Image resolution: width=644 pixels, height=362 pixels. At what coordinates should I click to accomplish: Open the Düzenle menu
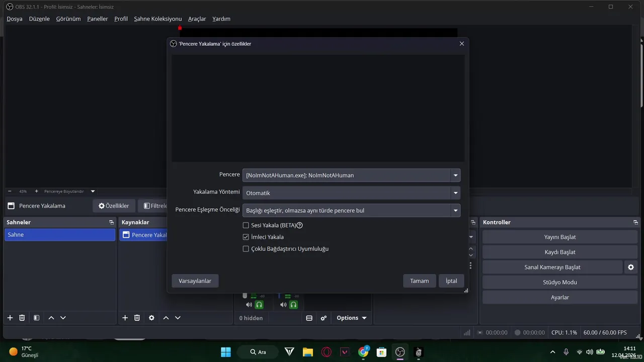click(39, 19)
